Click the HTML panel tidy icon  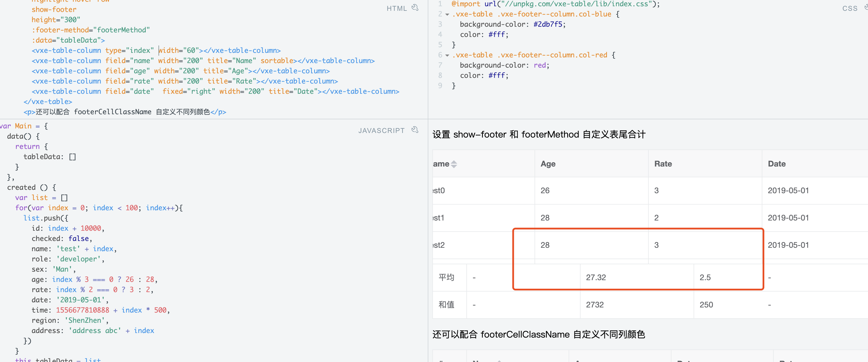[415, 7]
